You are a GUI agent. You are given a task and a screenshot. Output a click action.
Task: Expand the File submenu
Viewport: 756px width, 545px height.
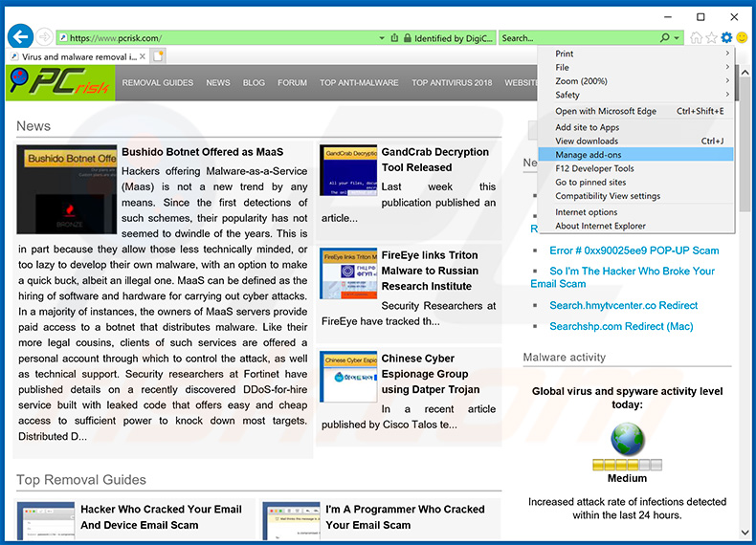[x=636, y=68]
